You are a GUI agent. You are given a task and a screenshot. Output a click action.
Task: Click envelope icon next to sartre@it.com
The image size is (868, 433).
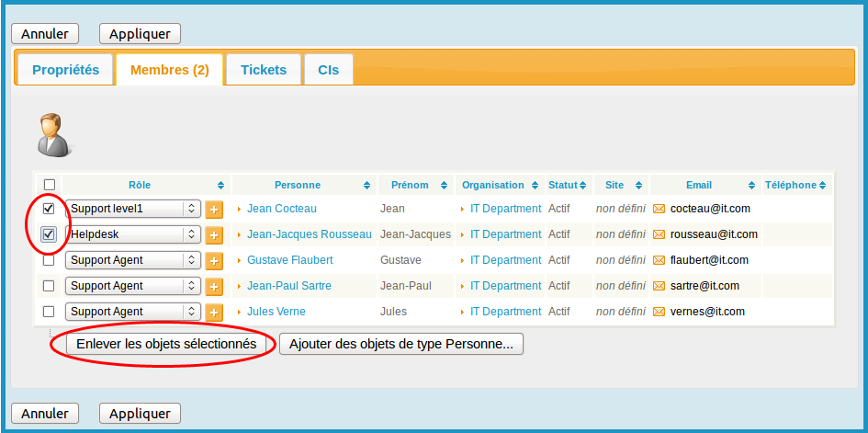point(659,286)
